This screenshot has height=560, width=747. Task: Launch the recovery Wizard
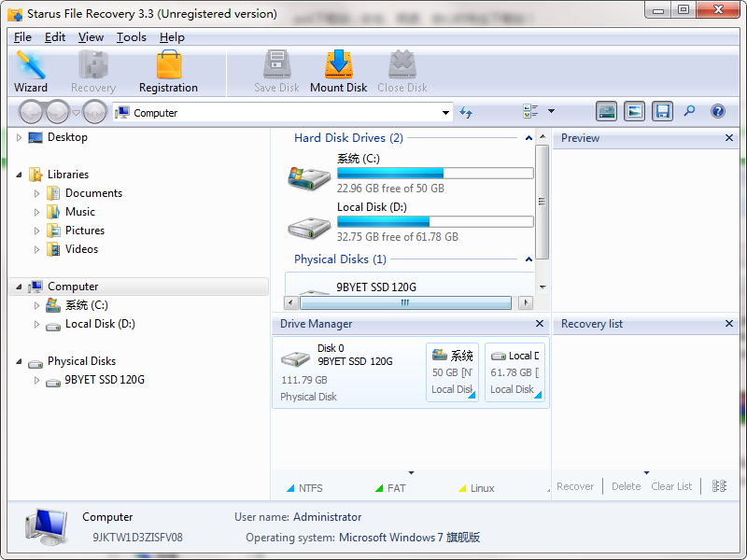click(31, 72)
